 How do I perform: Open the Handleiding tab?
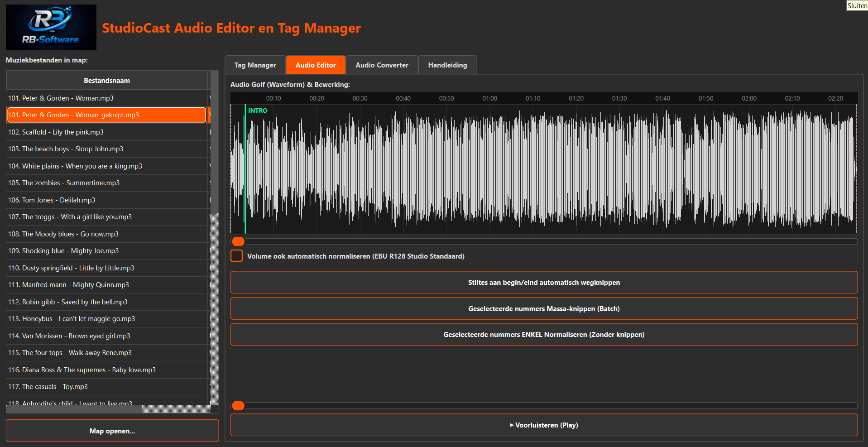pyautogui.click(x=447, y=65)
